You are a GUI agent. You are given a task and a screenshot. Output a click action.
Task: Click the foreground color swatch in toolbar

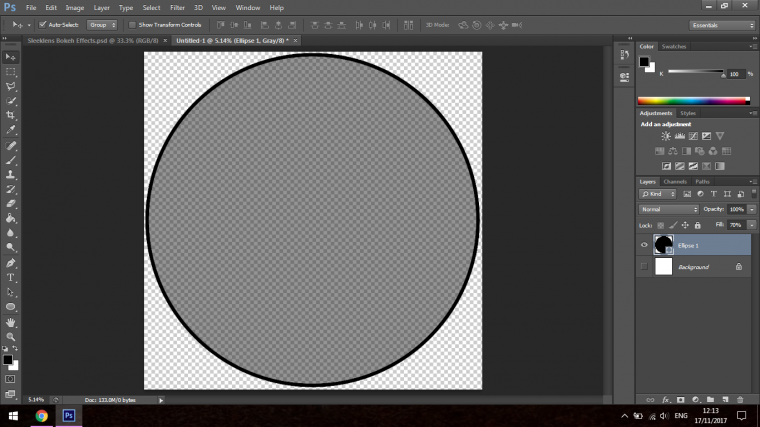tap(8, 360)
